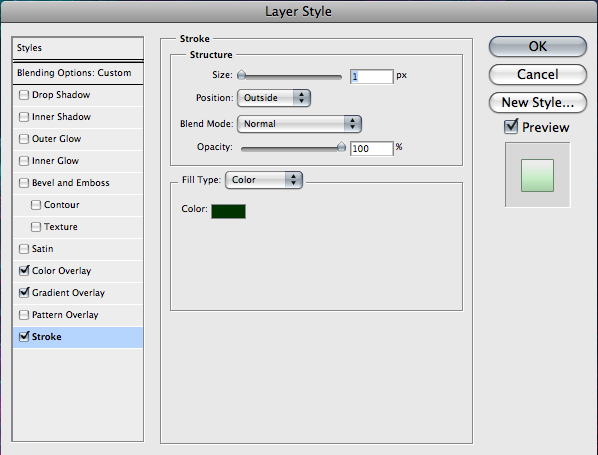Open the Position dropdown set to Outside
This screenshot has height=455, width=598.
pyautogui.click(x=274, y=98)
